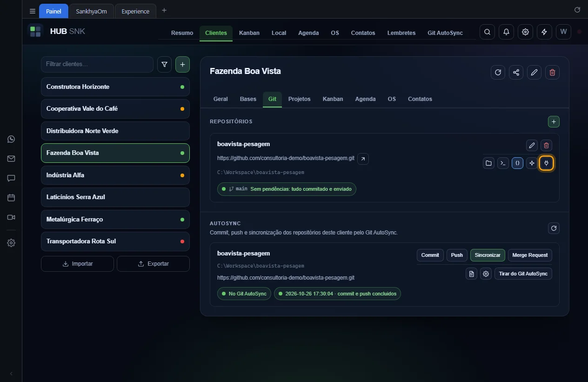Refresh the AutoSync section
The height and width of the screenshot is (382, 588).
554,228
